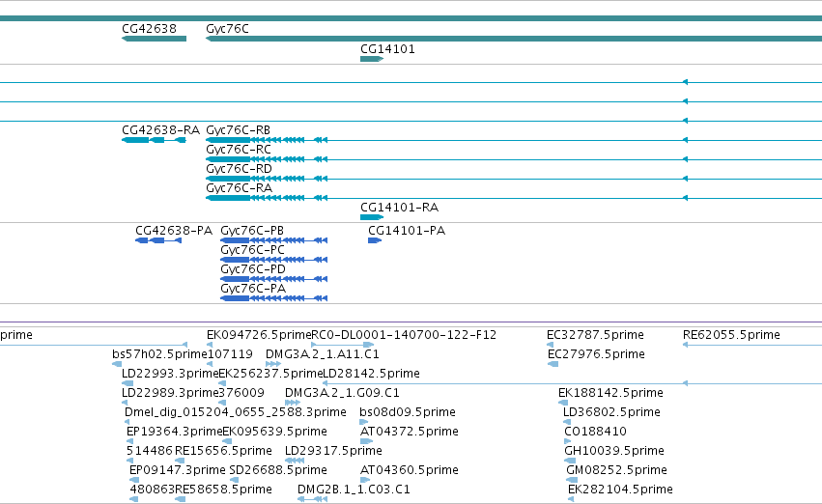The height and width of the screenshot is (504, 822).
Task: Click the DMG3A.2_1.A11.C1 feature
Action: point(273,364)
